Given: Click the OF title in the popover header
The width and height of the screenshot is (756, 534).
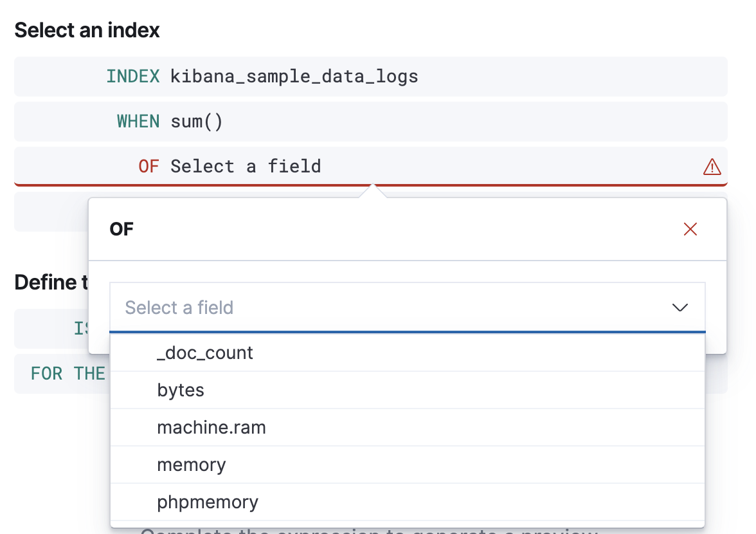Looking at the screenshot, I should coord(122,229).
